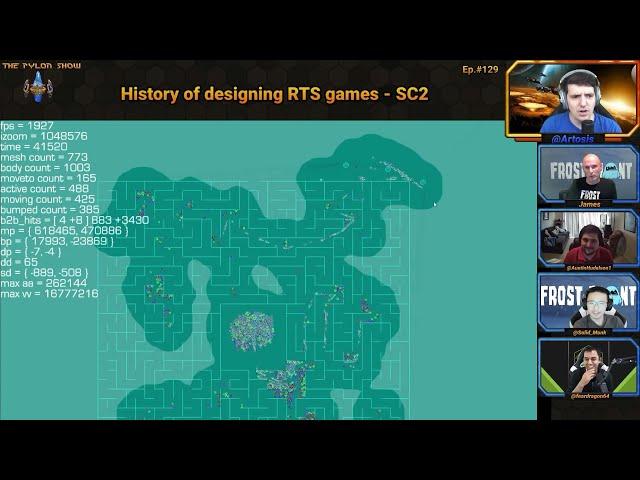The image size is (640, 480).
Task: Select moveto count = 165 line
Action: [48, 178]
